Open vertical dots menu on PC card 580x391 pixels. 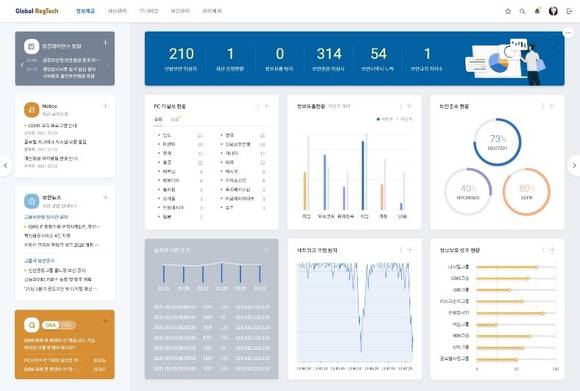pos(257,107)
